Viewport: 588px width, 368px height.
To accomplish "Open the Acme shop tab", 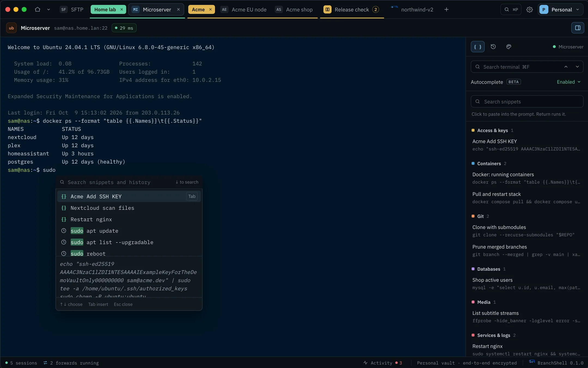I will tap(294, 10).
